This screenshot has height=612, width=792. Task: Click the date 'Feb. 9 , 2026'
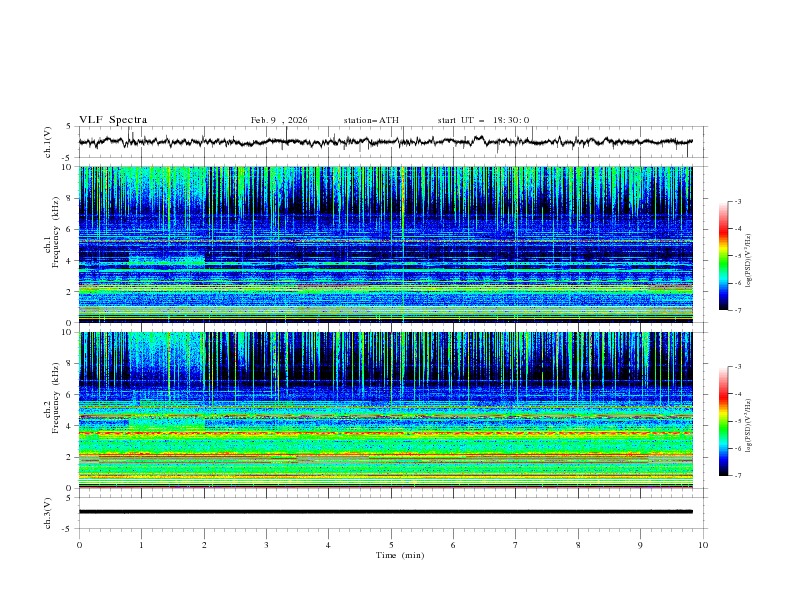point(279,120)
